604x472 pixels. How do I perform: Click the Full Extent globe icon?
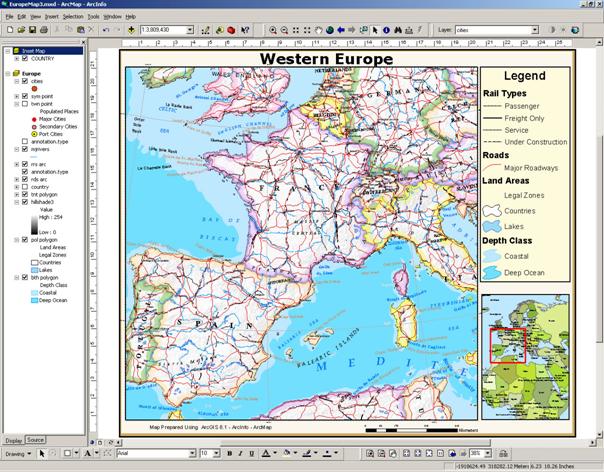[330, 31]
